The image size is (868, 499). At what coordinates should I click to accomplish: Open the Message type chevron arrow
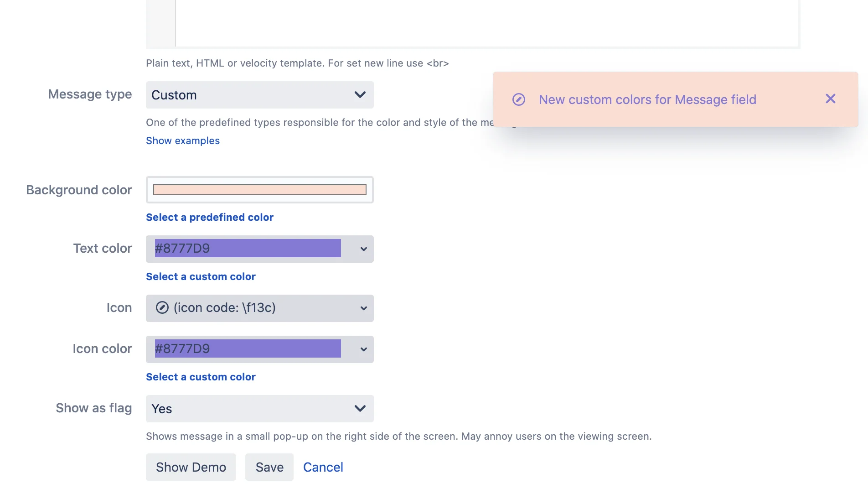(x=360, y=95)
